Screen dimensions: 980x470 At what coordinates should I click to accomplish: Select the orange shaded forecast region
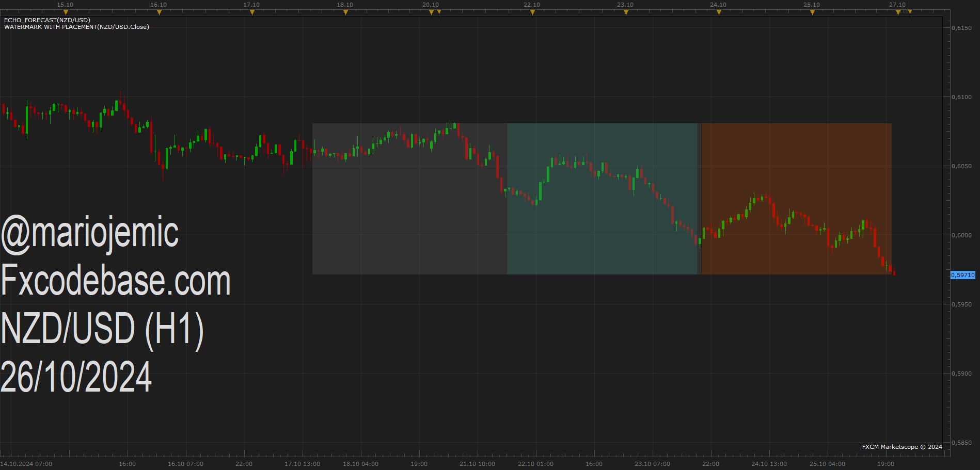[x=797, y=199]
